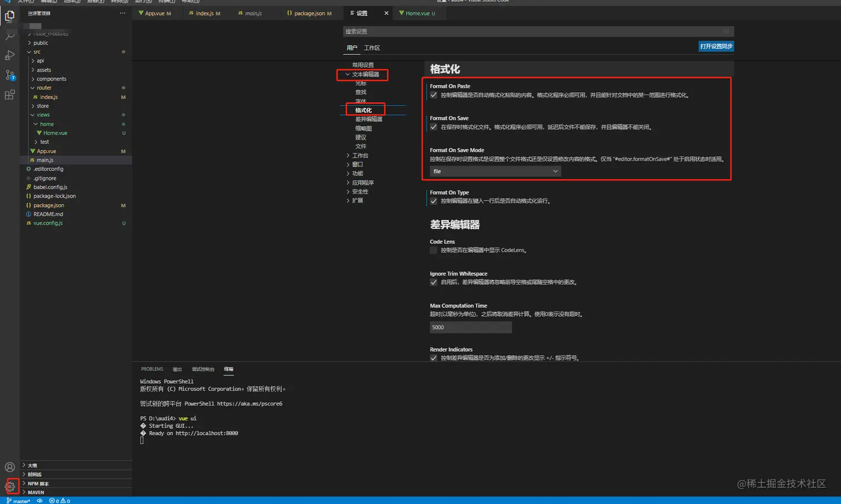This screenshot has width=841, height=504.
Task: Open the Format On Save Mode dropdown
Action: (x=495, y=171)
